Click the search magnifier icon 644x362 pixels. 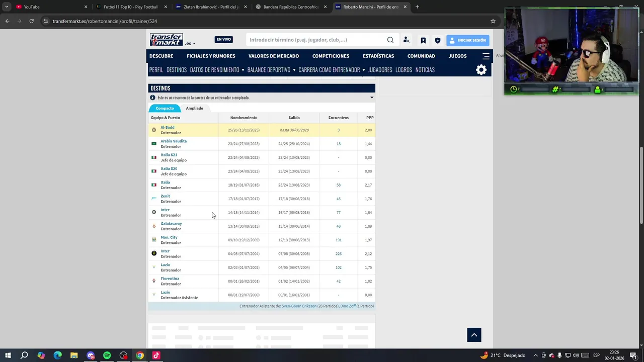[390, 40]
